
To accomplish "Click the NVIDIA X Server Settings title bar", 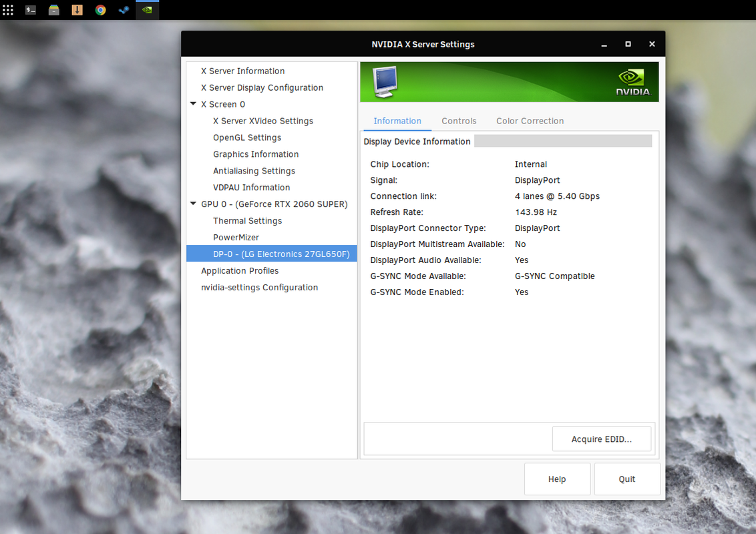I will [423, 44].
